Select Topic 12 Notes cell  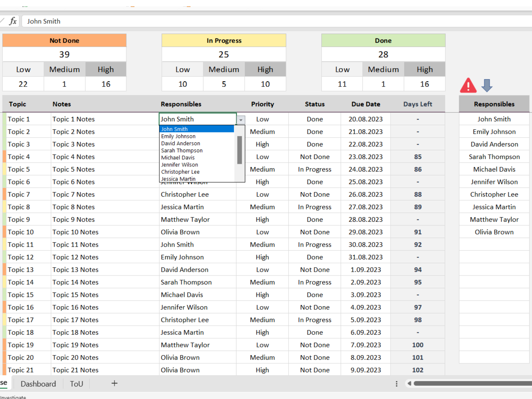click(105, 257)
